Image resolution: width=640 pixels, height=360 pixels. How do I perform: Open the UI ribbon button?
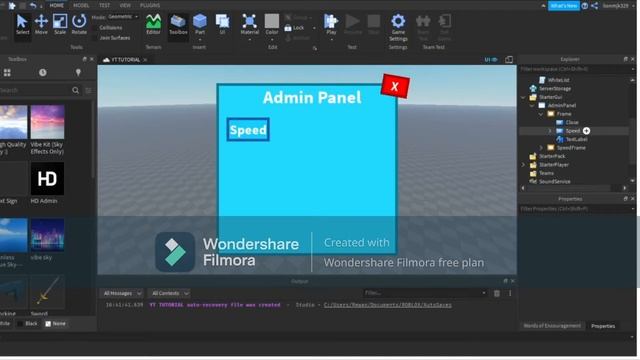coord(222,24)
